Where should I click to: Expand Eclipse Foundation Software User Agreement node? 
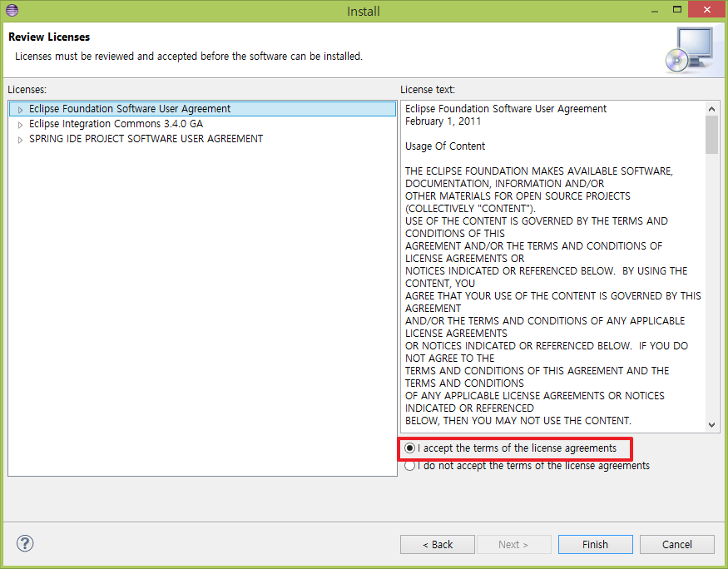(x=20, y=110)
